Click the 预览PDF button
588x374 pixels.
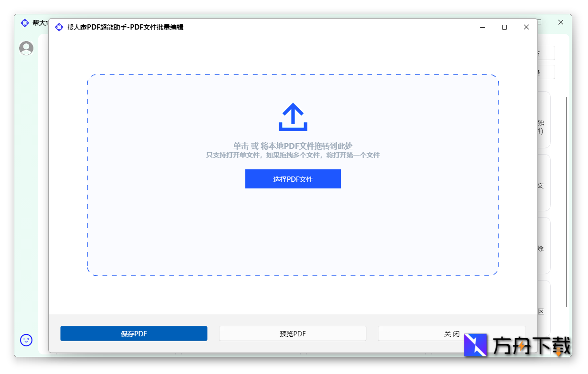293,333
